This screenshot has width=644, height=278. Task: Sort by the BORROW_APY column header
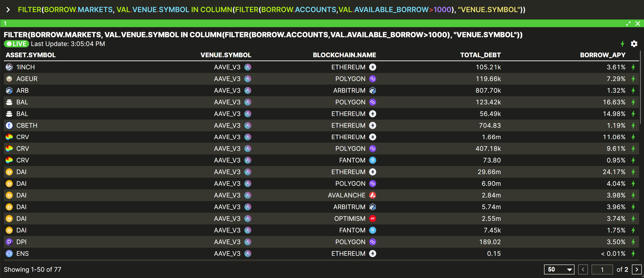tap(603, 55)
